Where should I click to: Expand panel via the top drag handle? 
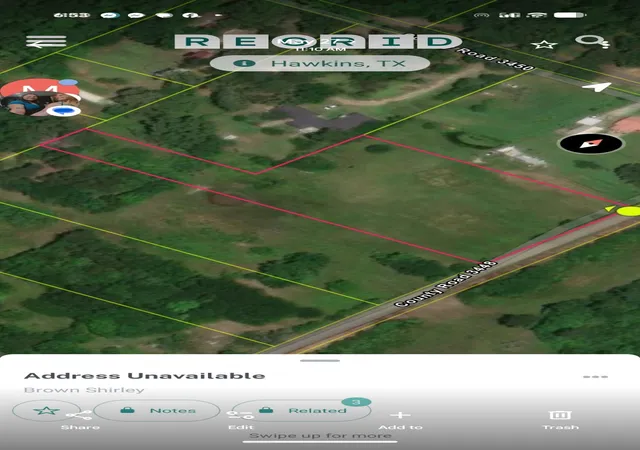tap(320, 361)
